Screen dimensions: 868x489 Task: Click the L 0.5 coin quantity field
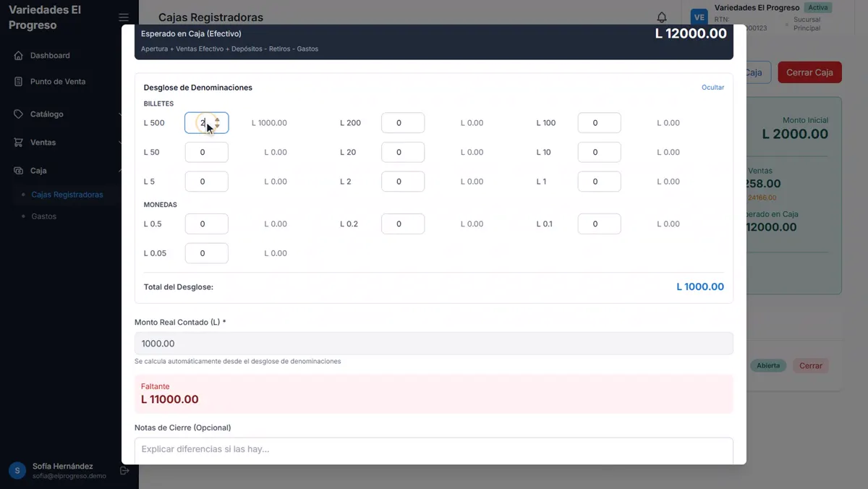[207, 224]
